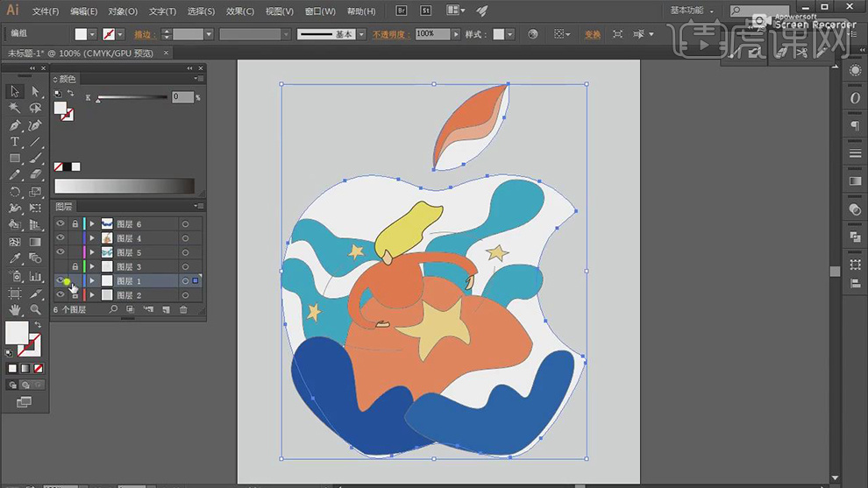Expand 图层 6 disclosure triangle
This screenshot has height=488, width=868.
point(92,224)
